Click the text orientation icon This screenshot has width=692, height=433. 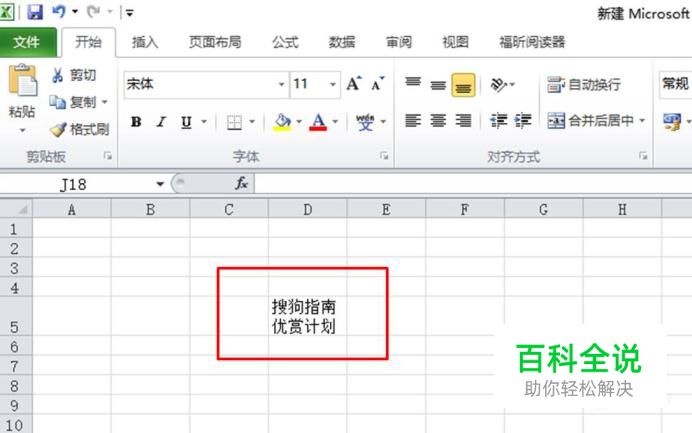pyautogui.click(x=499, y=84)
